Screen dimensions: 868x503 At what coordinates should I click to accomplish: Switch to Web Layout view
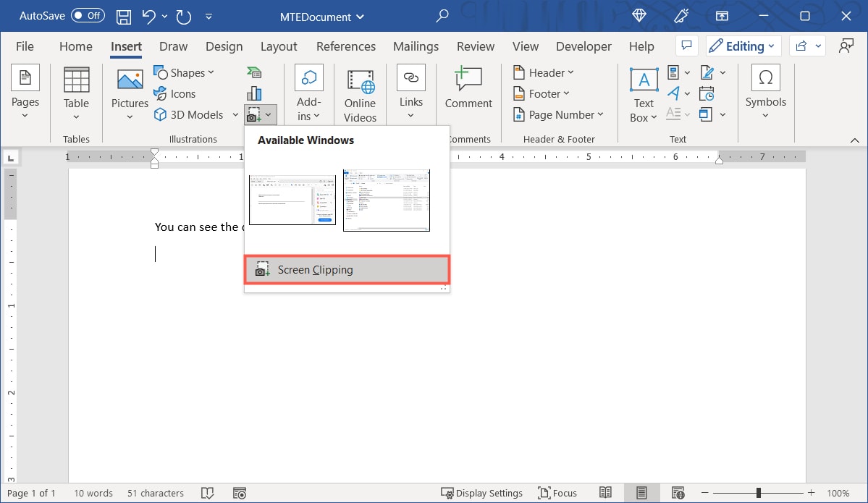click(678, 493)
